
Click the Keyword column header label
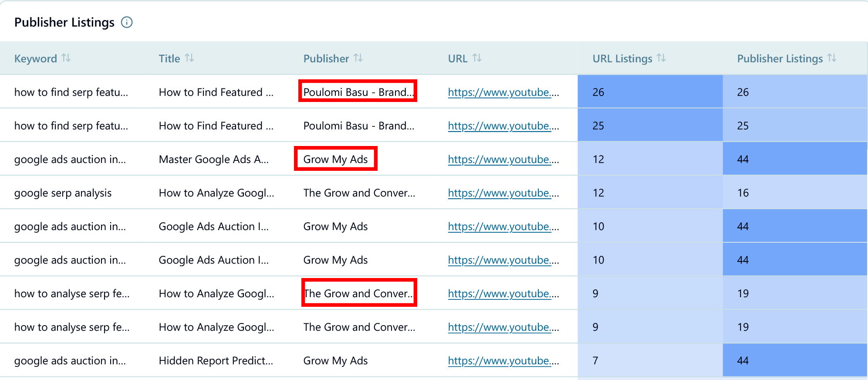36,58
